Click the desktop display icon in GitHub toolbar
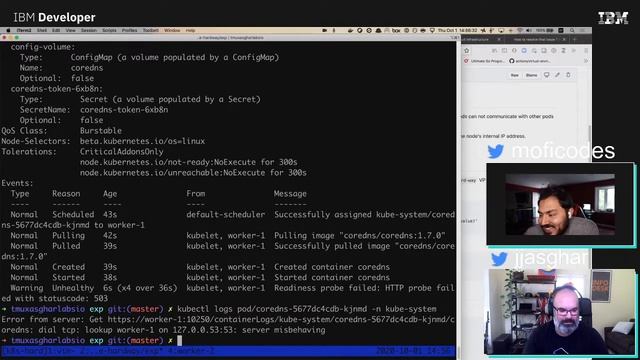This screenshot has width=640, height=360. point(547,75)
